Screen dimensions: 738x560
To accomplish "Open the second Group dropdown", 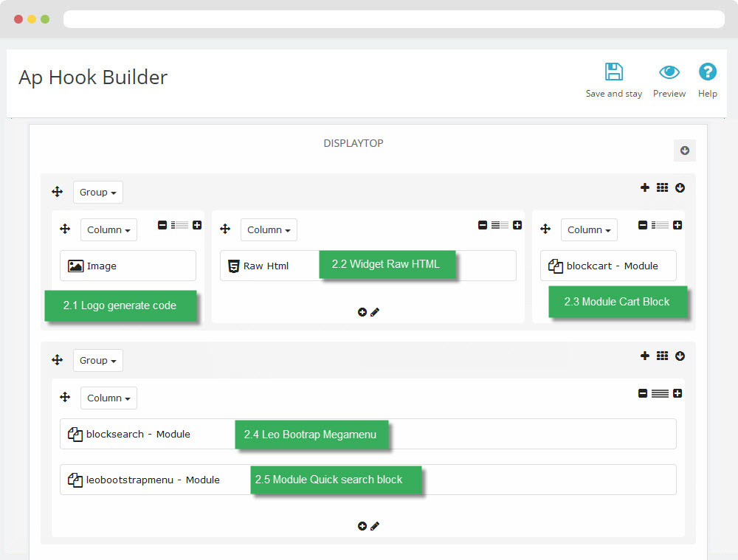I will (98, 361).
